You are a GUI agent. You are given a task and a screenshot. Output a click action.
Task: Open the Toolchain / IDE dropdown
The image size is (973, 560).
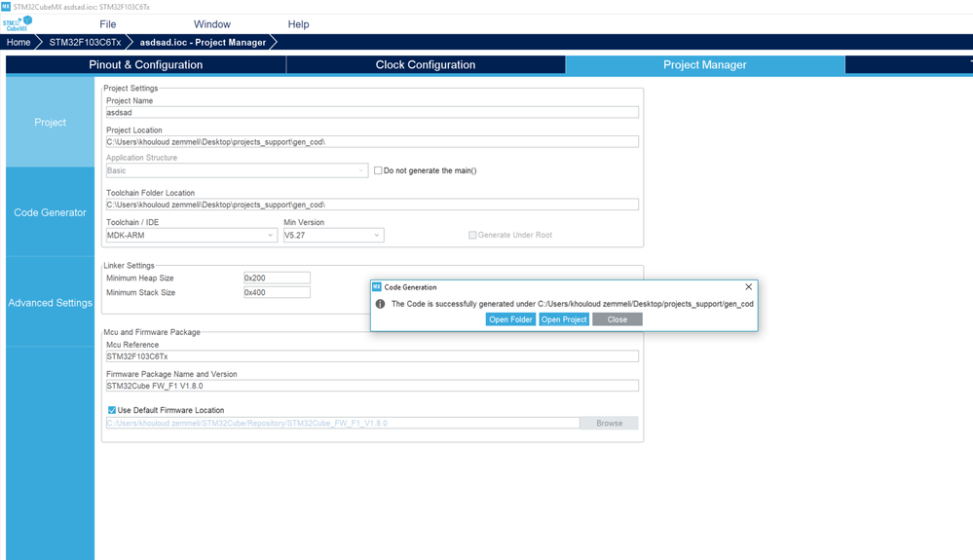(191, 235)
